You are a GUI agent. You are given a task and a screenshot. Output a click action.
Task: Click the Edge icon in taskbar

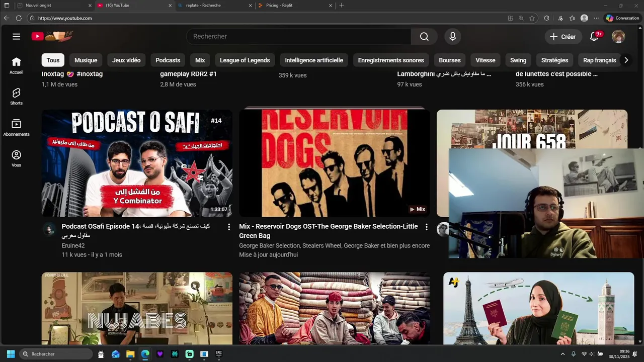[145, 354]
